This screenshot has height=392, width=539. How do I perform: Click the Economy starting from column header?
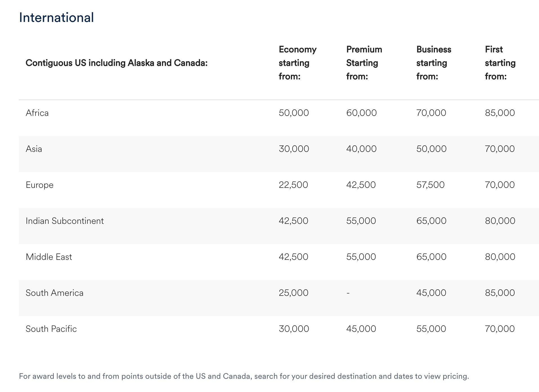(297, 63)
